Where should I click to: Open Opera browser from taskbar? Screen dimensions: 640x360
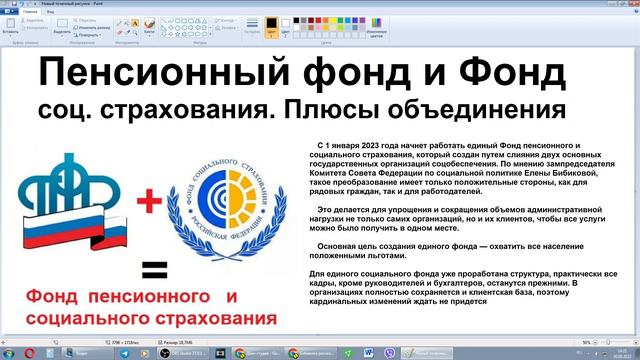pyautogui.click(x=29, y=353)
